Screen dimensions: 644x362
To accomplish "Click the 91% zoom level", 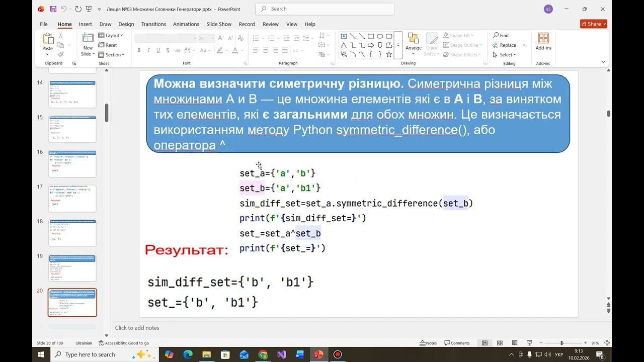I will [x=595, y=343].
